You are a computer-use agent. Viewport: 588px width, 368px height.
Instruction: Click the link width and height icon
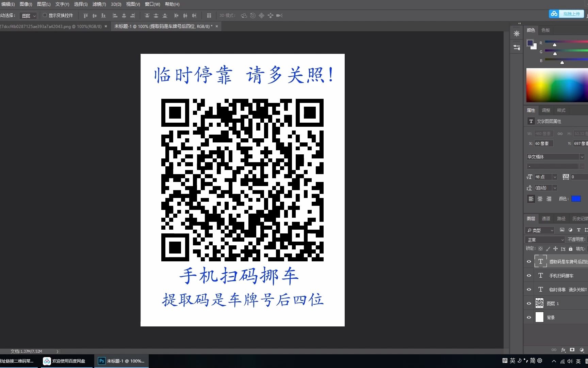point(560,134)
